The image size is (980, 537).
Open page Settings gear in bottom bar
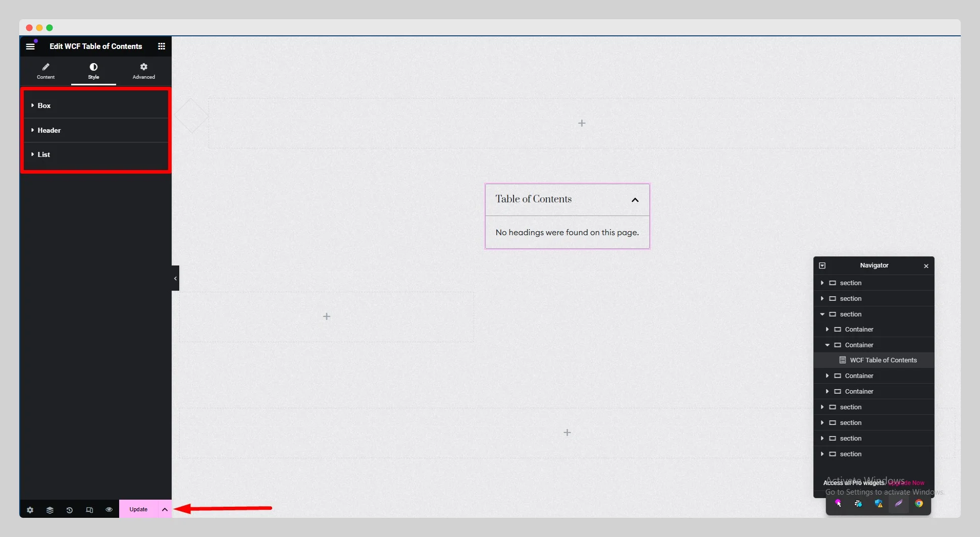[30, 510]
